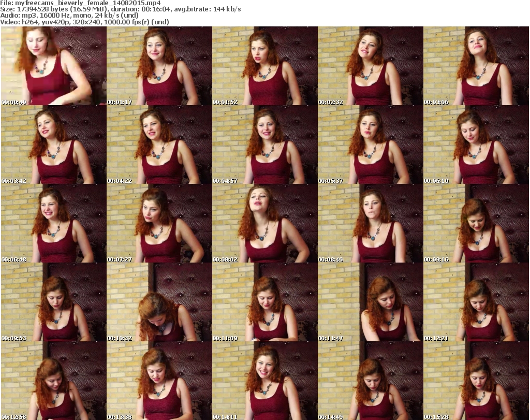Open the thumbnail timestamped 00:01:52
This screenshot has width=530, height=420.
pyautogui.click(x=265, y=66)
